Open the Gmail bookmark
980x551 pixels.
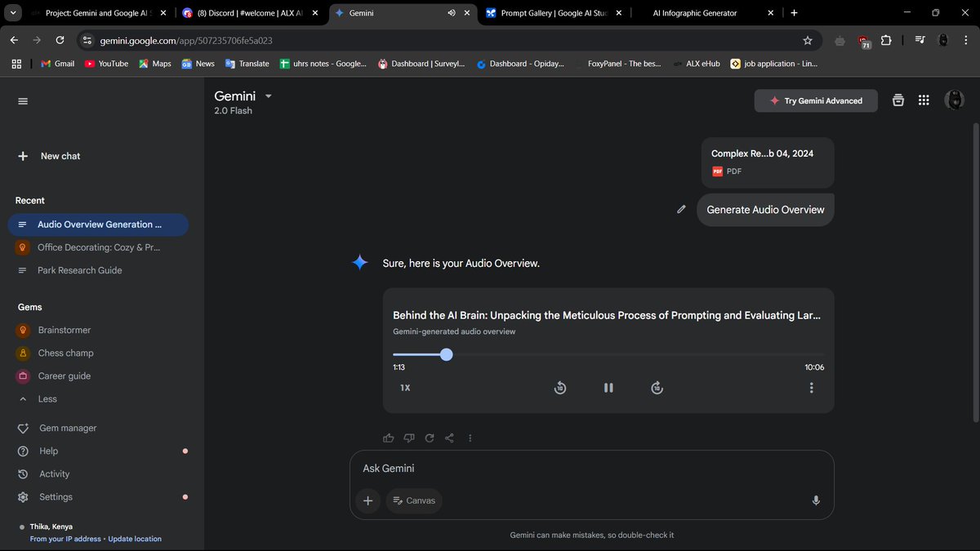coord(58,64)
